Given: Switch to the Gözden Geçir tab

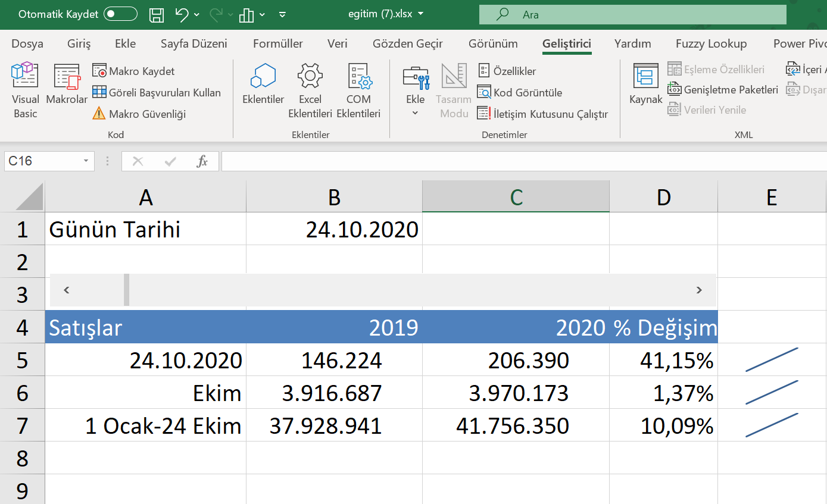Looking at the screenshot, I should coord(408,43).
